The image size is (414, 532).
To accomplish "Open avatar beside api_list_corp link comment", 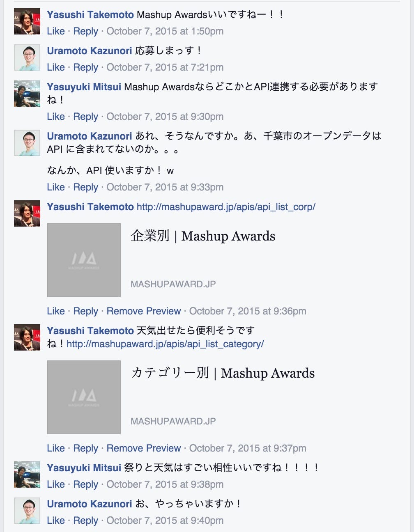I will point(27,213).
